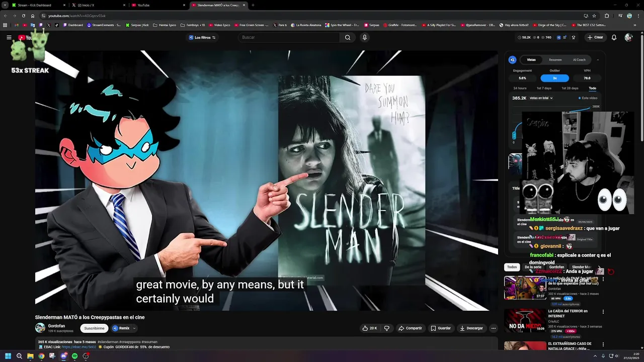Open more actions ellipsis under the video
The width and height of the screenshot is (644, 362).
pyautogui.click(x=494, y=328)
